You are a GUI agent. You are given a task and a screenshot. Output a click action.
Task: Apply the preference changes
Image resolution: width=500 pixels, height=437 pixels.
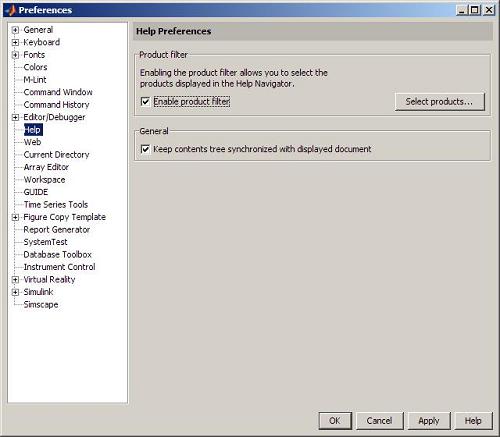429,421
